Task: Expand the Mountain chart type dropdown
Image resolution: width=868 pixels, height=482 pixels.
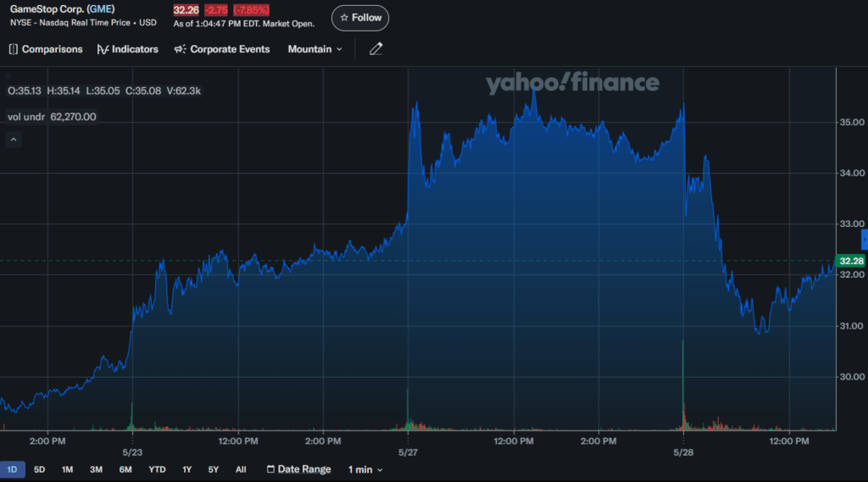Action: click(315, 49)
